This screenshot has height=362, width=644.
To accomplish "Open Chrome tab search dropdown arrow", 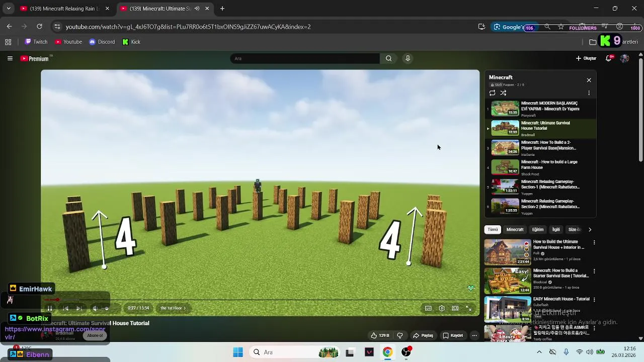I will pyautogui.click(x=8, y=9).
